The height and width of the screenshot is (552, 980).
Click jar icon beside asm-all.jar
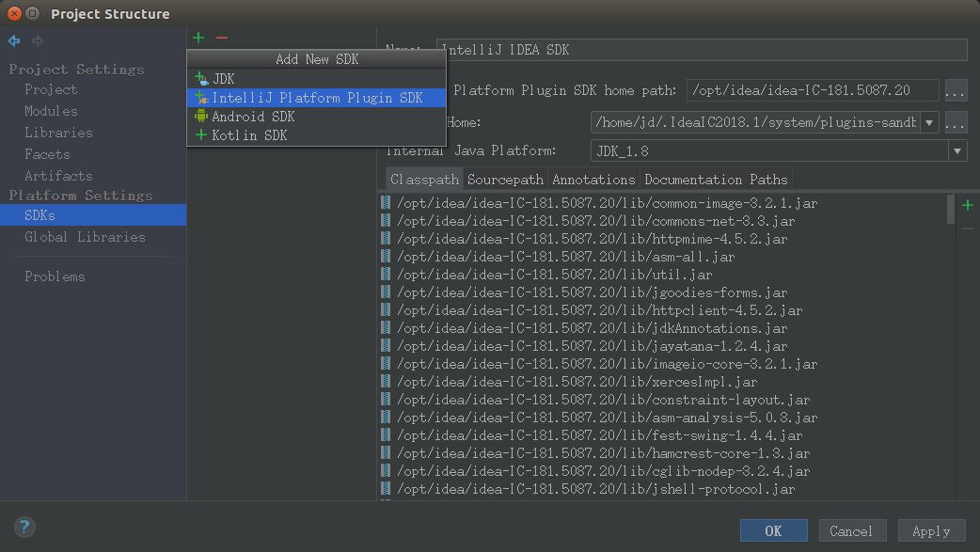386,257
